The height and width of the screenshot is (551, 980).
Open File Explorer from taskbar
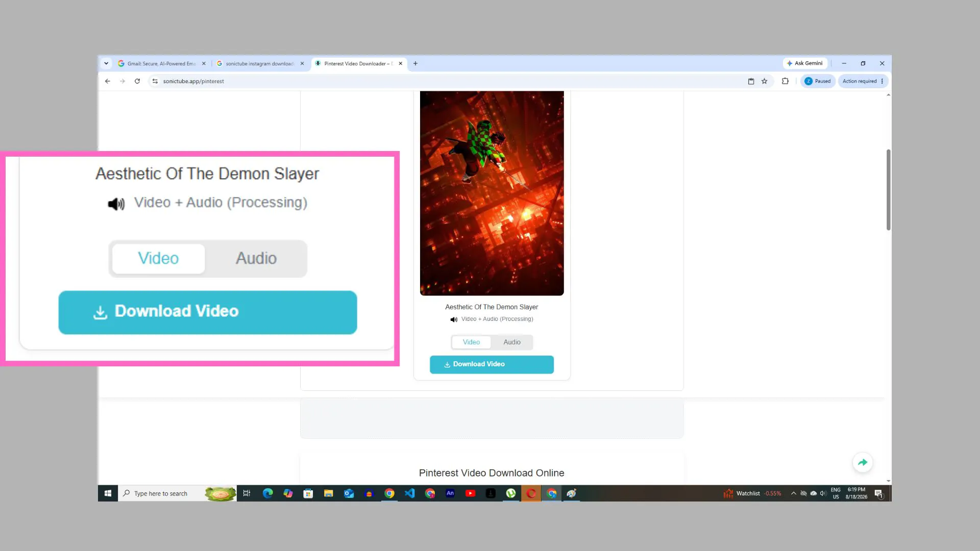(x=328, y=493)
